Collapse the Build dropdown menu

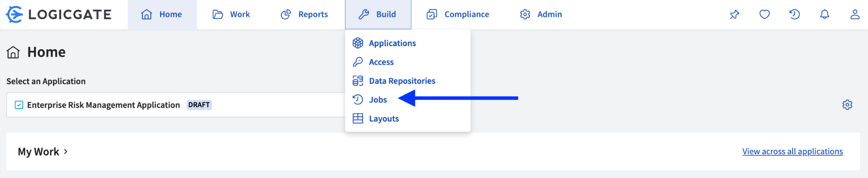point(378,14)
